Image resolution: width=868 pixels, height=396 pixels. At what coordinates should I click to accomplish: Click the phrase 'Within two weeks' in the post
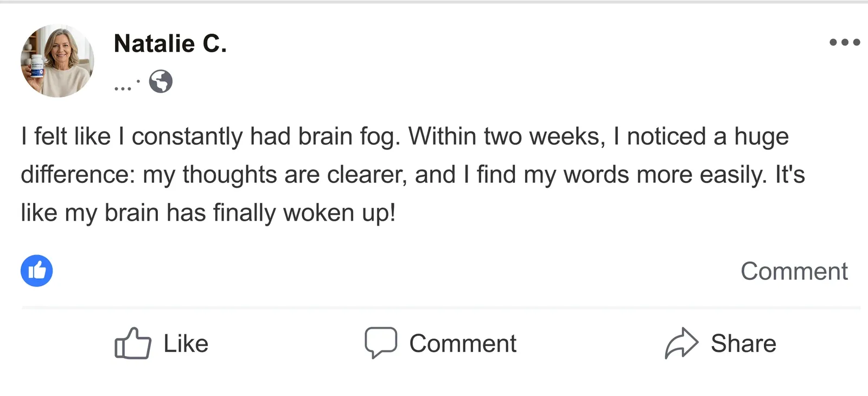[x=507, y=137]
